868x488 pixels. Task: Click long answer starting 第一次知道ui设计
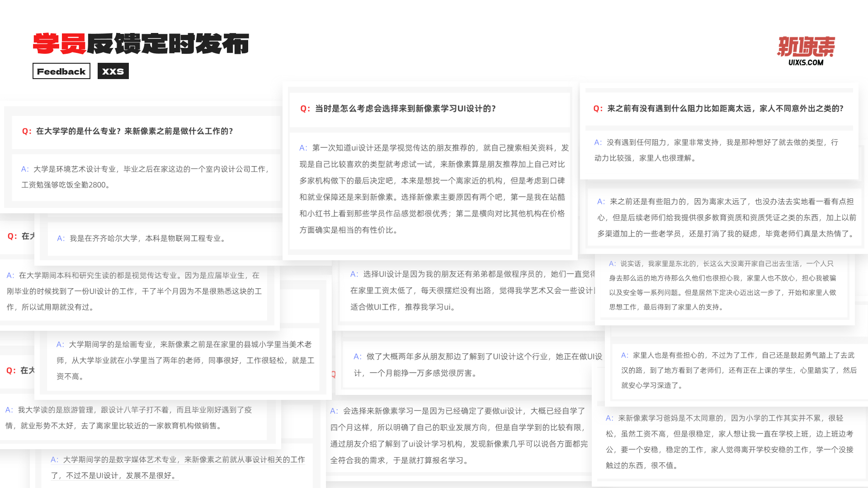point(434,189)
